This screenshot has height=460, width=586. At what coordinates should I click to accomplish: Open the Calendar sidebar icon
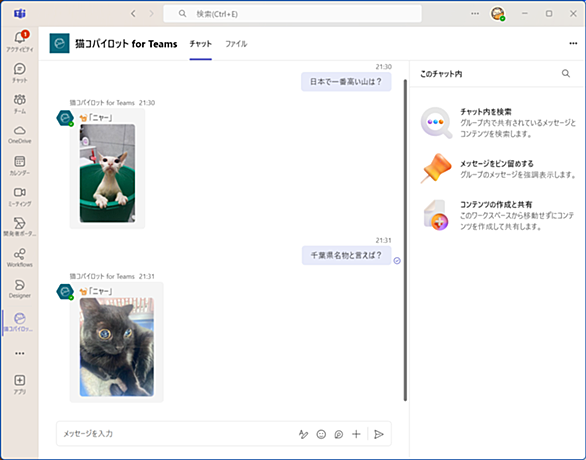click(x=20, y=166)
